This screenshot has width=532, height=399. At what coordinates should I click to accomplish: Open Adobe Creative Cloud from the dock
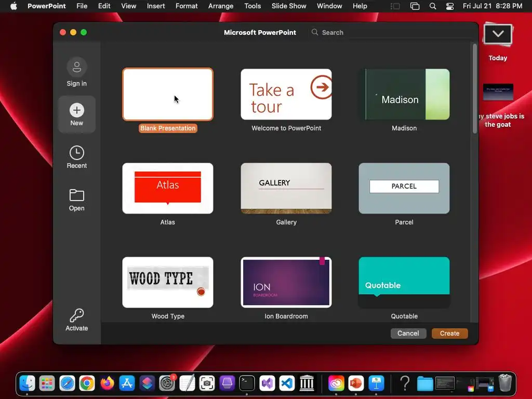[x=336, y=383]
